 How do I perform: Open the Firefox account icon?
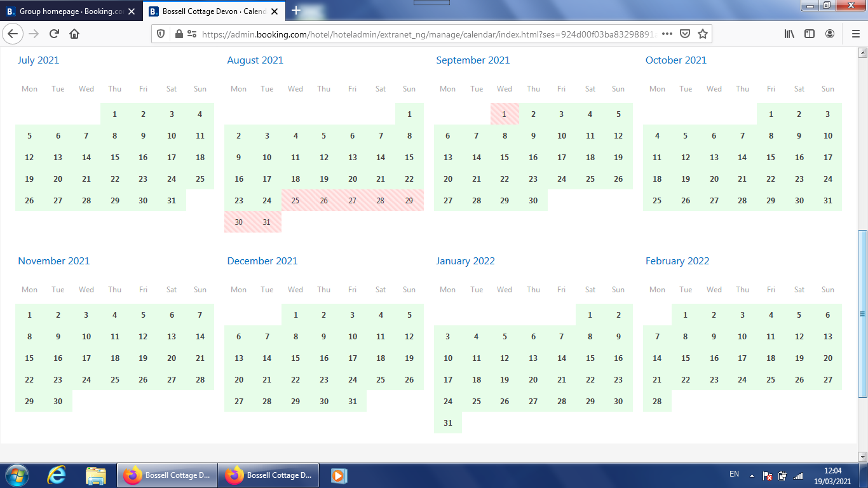[x=830, y=34]
